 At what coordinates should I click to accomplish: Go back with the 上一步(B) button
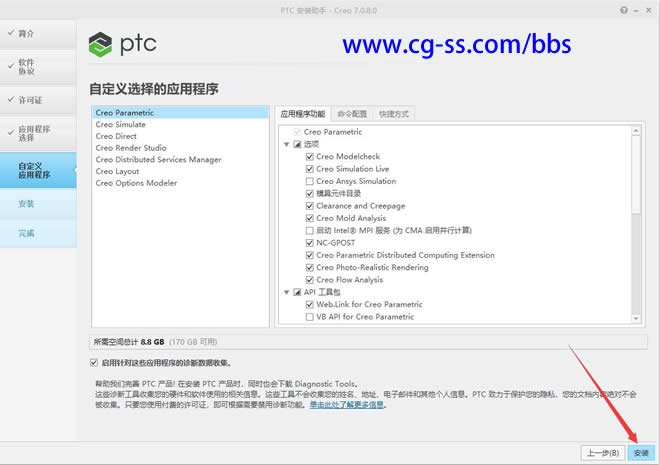pyautogui.click(x=601, y=453)
